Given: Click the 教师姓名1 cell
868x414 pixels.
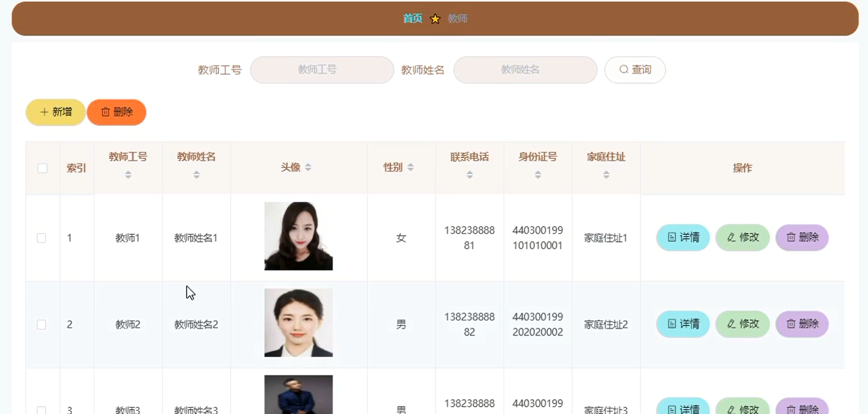Looking at the screenshot, I should (196, 238).
